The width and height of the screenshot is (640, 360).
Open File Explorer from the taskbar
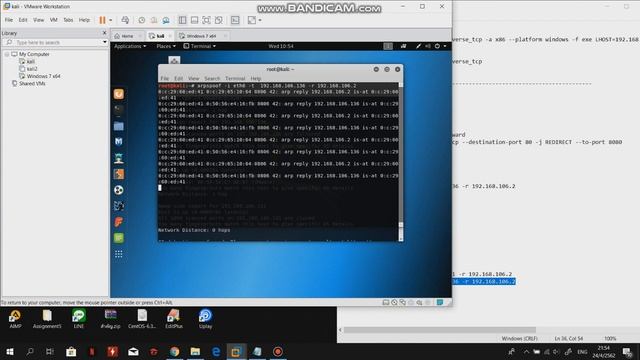(195, 351)
